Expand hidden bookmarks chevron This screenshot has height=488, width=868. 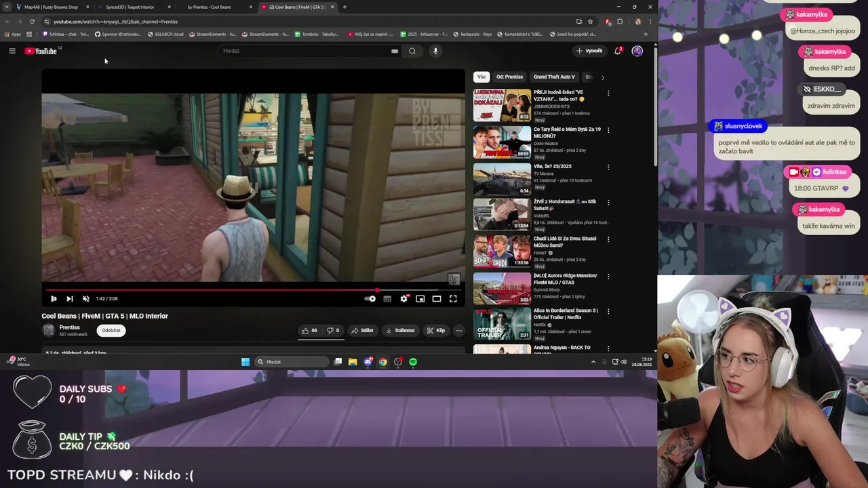(x=646, y=34)
